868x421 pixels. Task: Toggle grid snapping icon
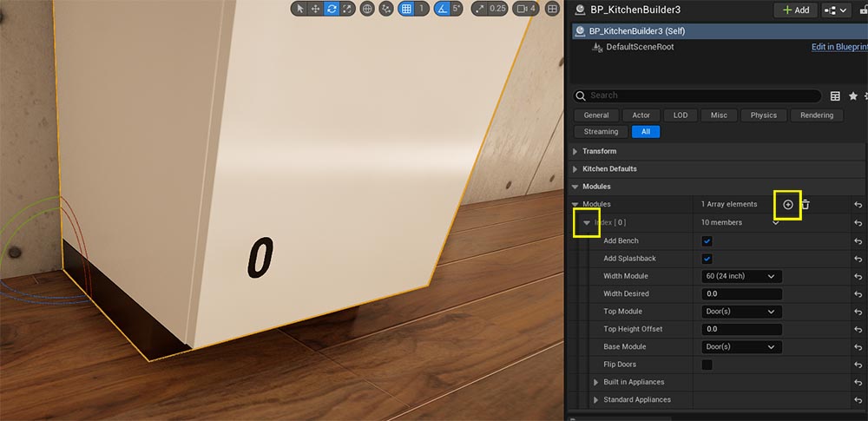click(x=405, y=9)
